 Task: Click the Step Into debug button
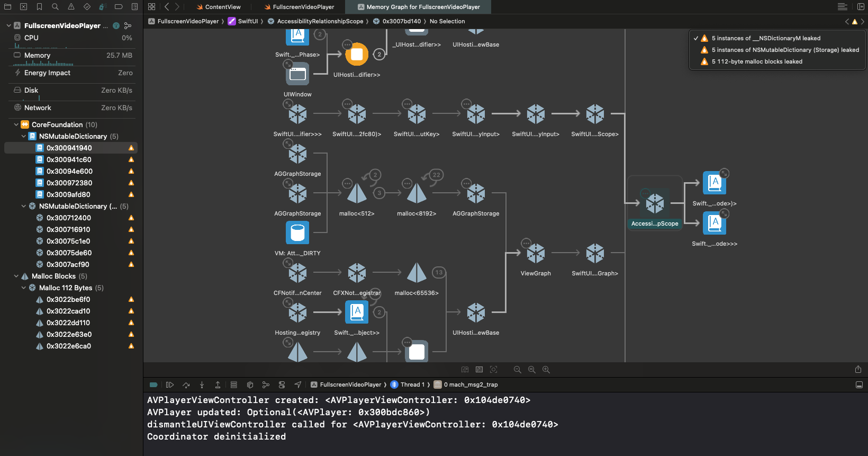coord(202,385)
